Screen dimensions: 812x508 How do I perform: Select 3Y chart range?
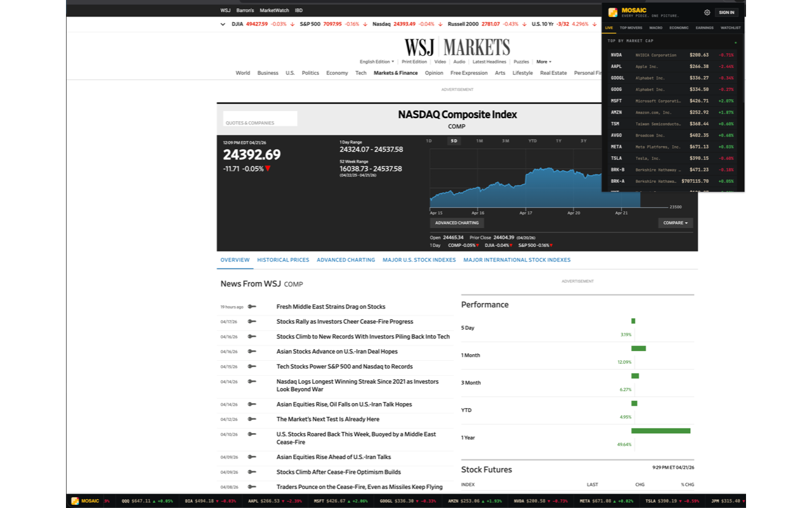[584, 141]
